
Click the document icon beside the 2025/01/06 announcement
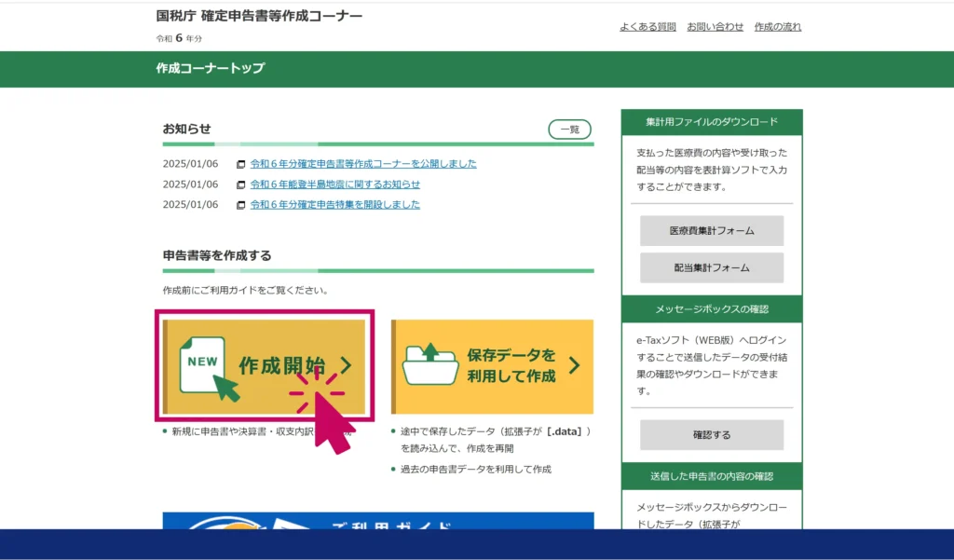(x=239, y=163)
